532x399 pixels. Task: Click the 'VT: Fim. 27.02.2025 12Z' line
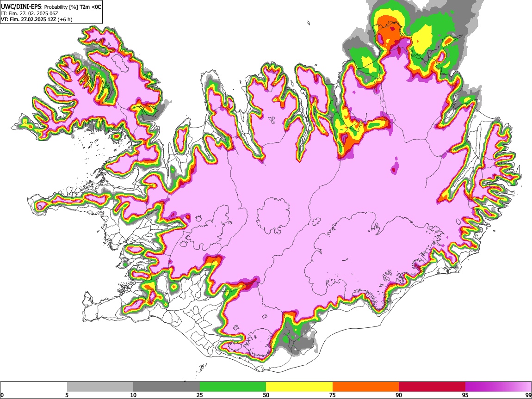point(29,19)
